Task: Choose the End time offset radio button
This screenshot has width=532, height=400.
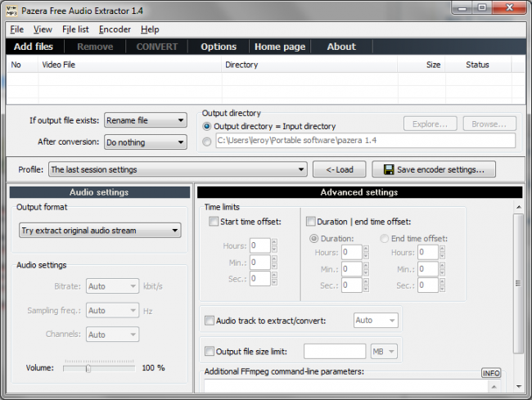Action: click(x=384, y=239)
